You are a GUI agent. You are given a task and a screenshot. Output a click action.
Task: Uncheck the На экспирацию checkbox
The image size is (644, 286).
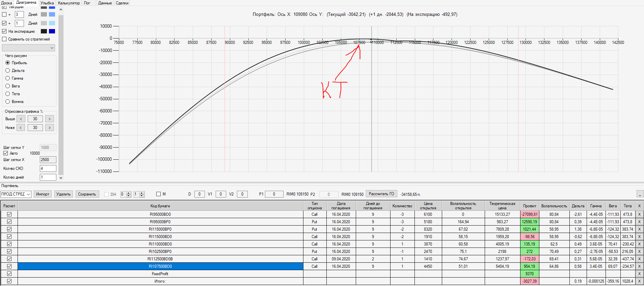[4, 31]
